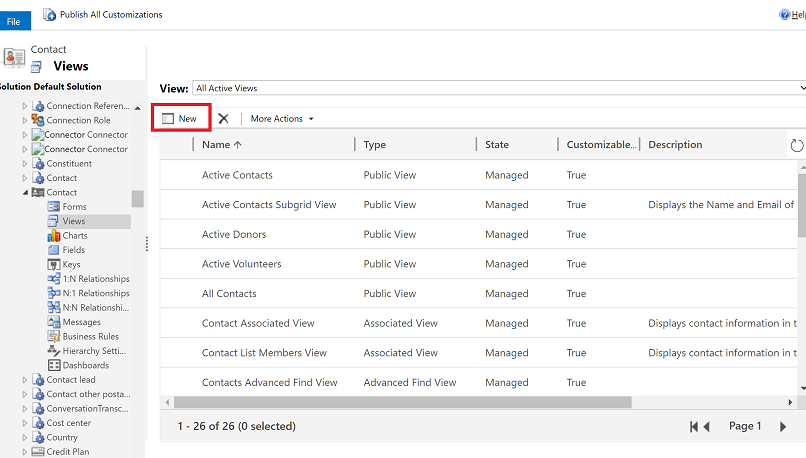Select the Keys icon under Contact
Screen dimensions: 806x458
(x=54, y=265)
